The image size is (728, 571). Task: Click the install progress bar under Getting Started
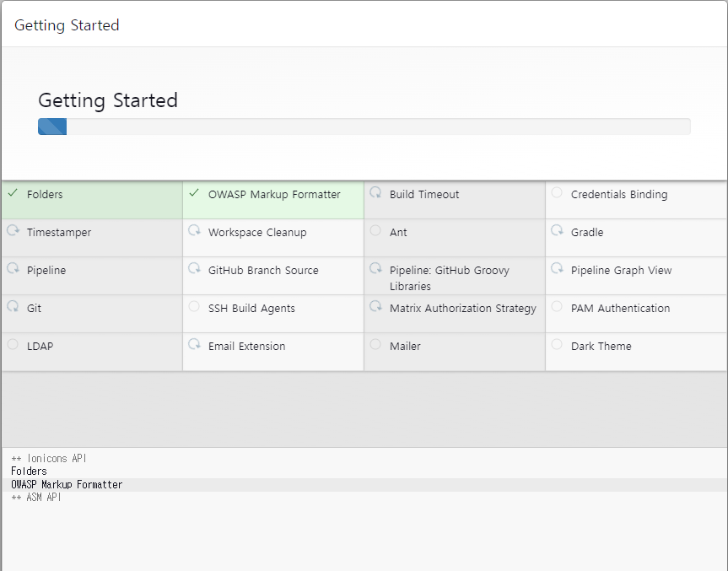pyautogui.click(x=364, y=127)
